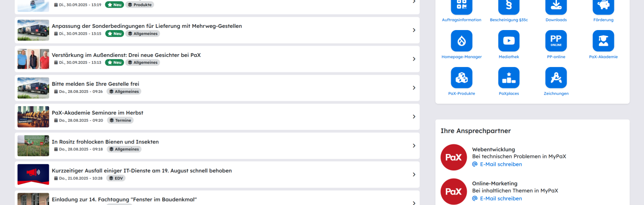The height and width of the screenshot is (205, 644).
Task: Open the PaX-Produkte cubes icon
Action: click(x=461, y=77)
